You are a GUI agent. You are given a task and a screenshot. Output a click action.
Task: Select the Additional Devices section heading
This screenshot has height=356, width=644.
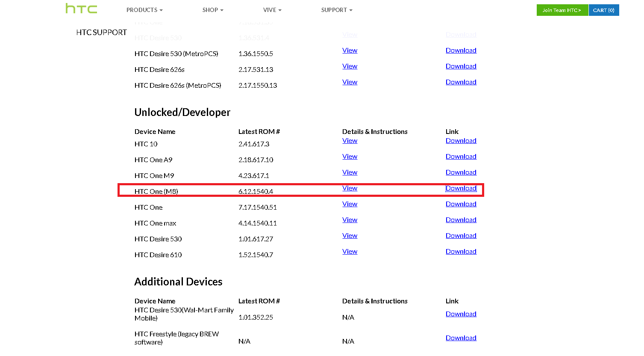178,282
